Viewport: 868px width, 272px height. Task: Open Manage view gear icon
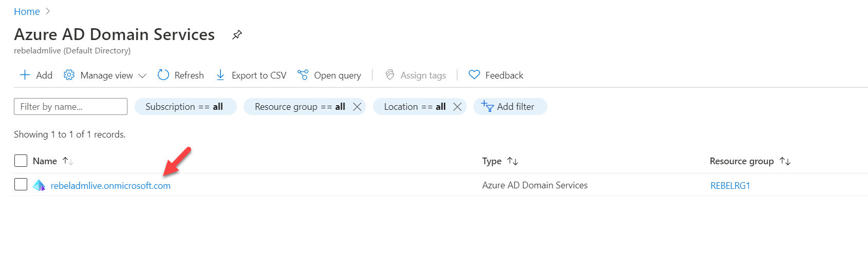click(69, 75)
